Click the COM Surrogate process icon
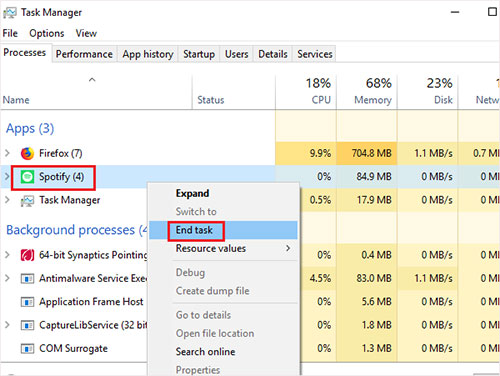This screenshot has width=500, height=376. click(x=27, y=349)
